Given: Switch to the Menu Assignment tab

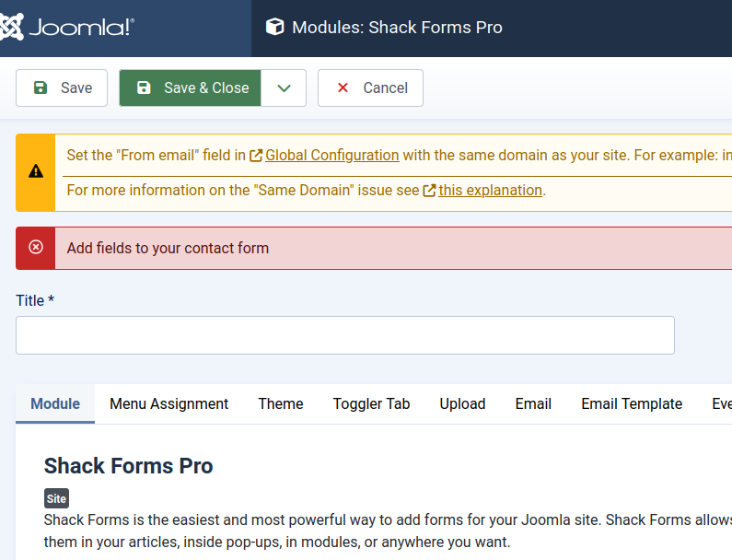Looking at the screenshot, I should point(169,403).
